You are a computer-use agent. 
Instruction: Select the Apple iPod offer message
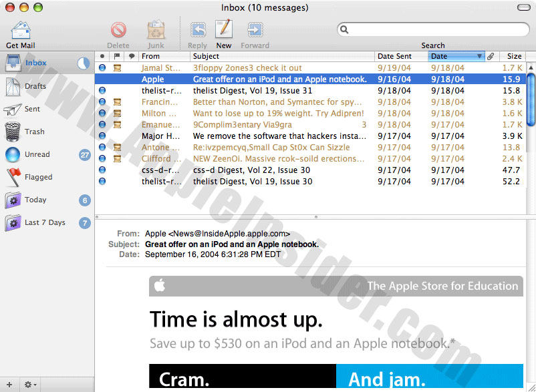tap(310, 79)
